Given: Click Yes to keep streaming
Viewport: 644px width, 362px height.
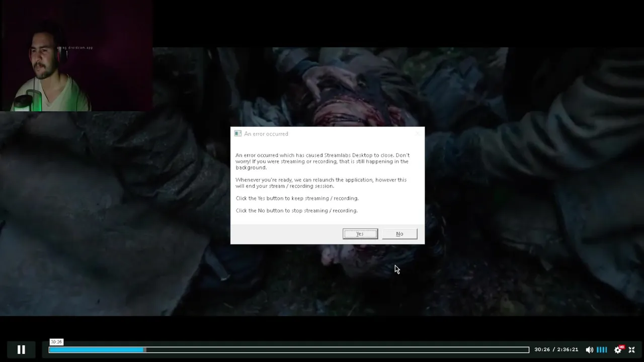Looking at the screenshot, I should coord(360,234).
